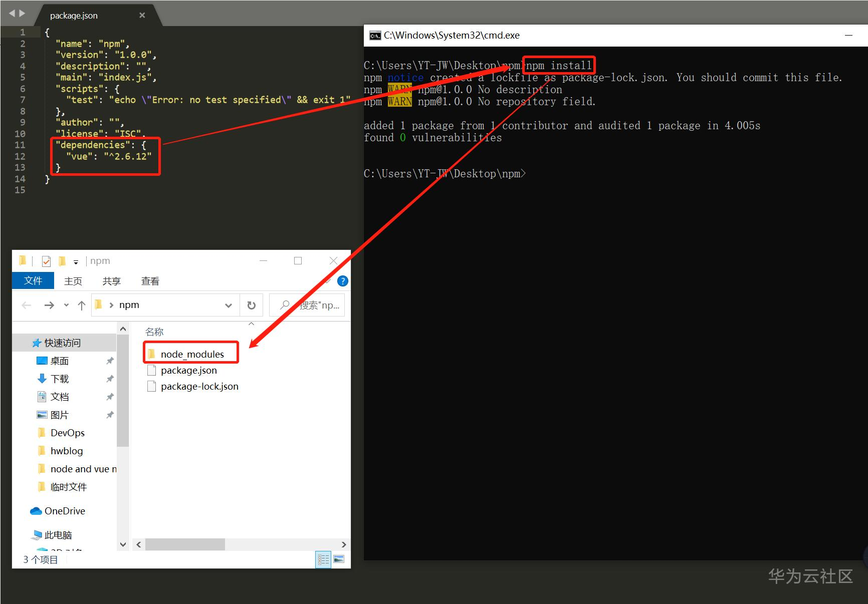Image resolution: width=868 pixels, height=604 pixels.
Task: Open the recent locations dropdown arrow
Action: 66,305
